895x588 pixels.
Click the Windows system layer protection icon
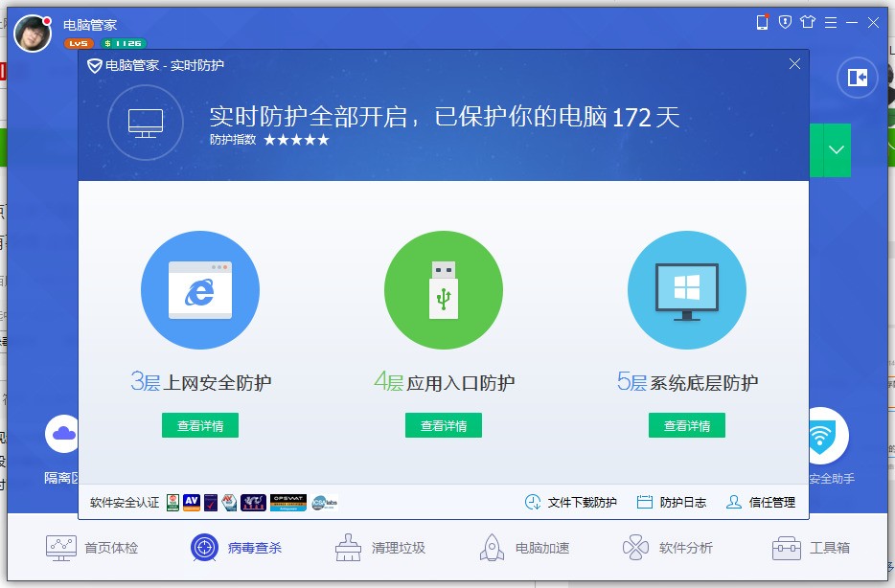coord(687,290)
